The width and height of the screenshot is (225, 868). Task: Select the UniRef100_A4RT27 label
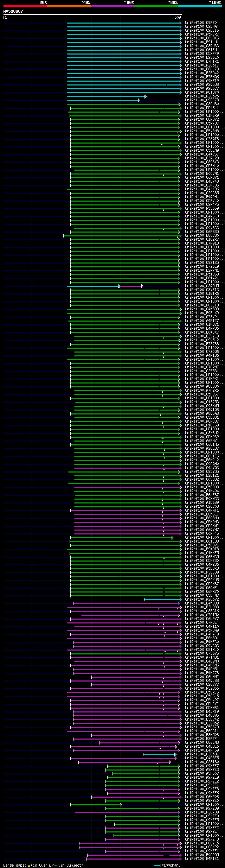[202, 321]
